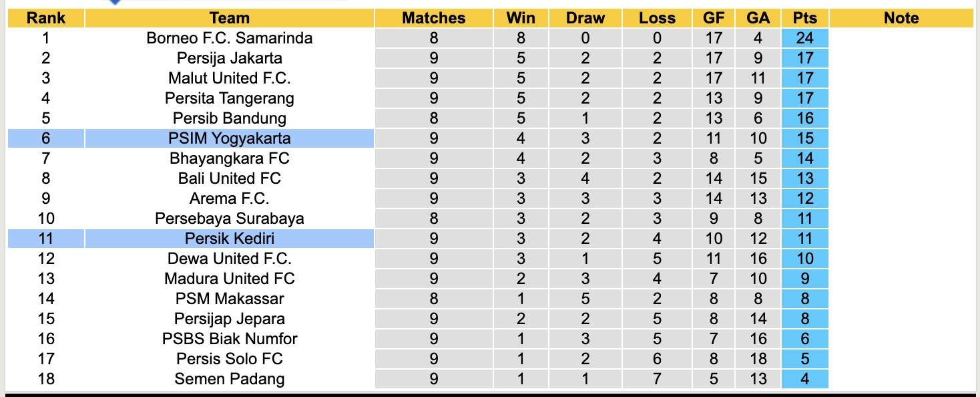
Task: Click the Persija Jakarta team name
Action: pos(229,58)
